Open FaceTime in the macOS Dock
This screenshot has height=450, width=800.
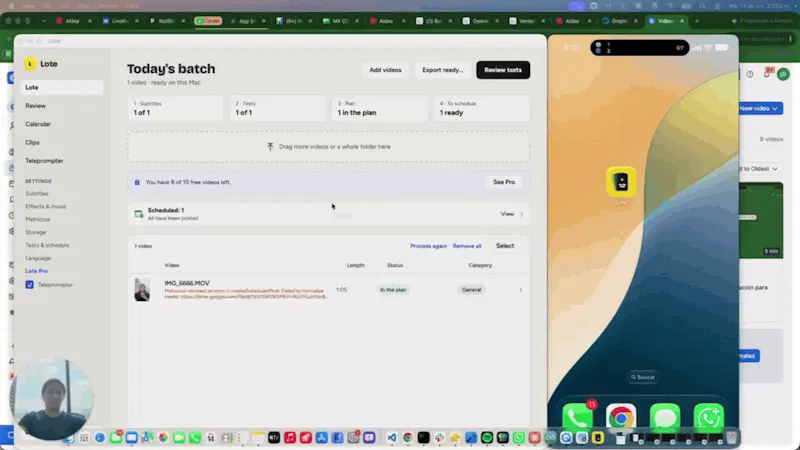[x=179, y=438]
